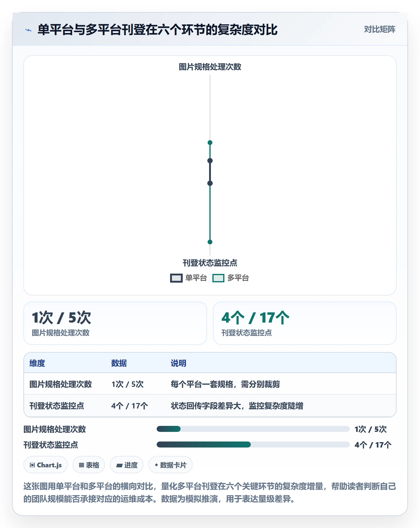This screenshot has width=420, height=528.
Task: Click the 对比矩阵 label in the header
Action: coord(379,29)
